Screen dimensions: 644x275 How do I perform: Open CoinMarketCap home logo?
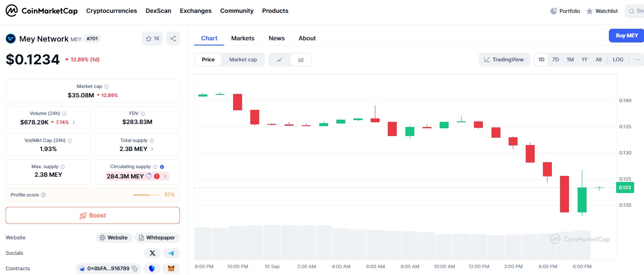[42, 11]
